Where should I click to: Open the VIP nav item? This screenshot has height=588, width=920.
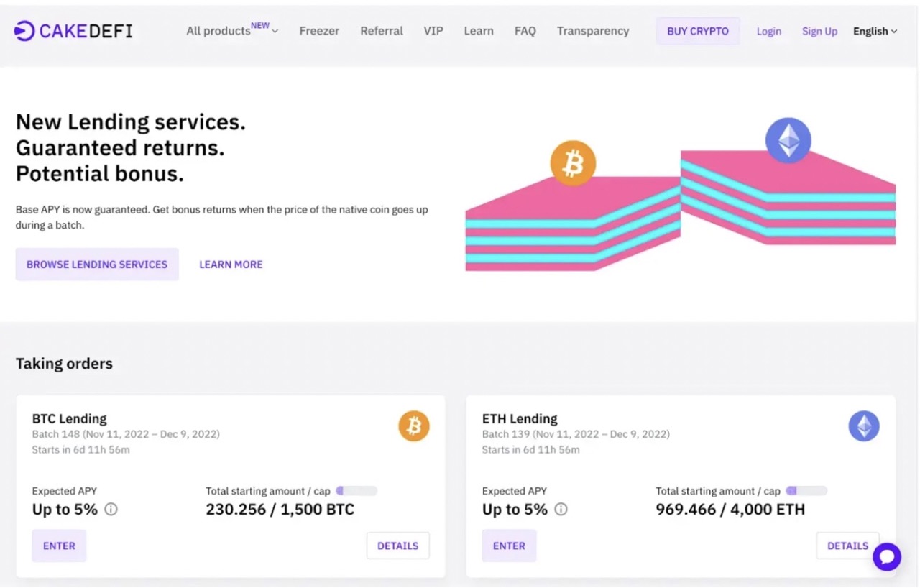(433, 31)
